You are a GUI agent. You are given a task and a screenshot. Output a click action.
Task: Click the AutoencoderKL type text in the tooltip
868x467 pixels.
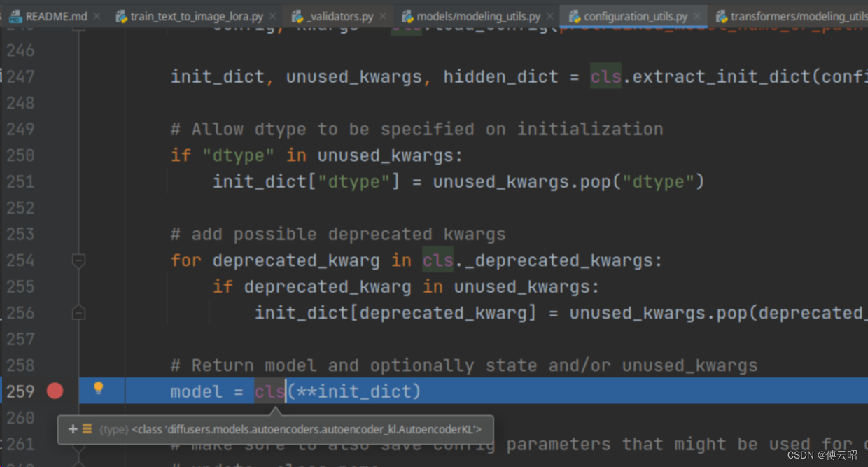click(x=308, y=430)
